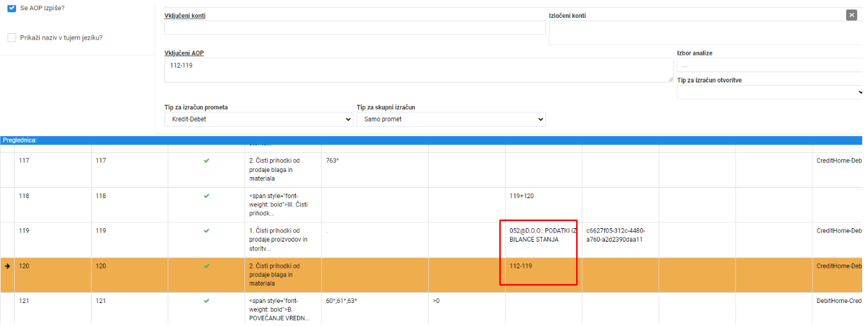Select 'B. POVEČANJE VREDN...' name cell in row 121
The height and width of the screenshot is (326, 868).
pos(283,309)
